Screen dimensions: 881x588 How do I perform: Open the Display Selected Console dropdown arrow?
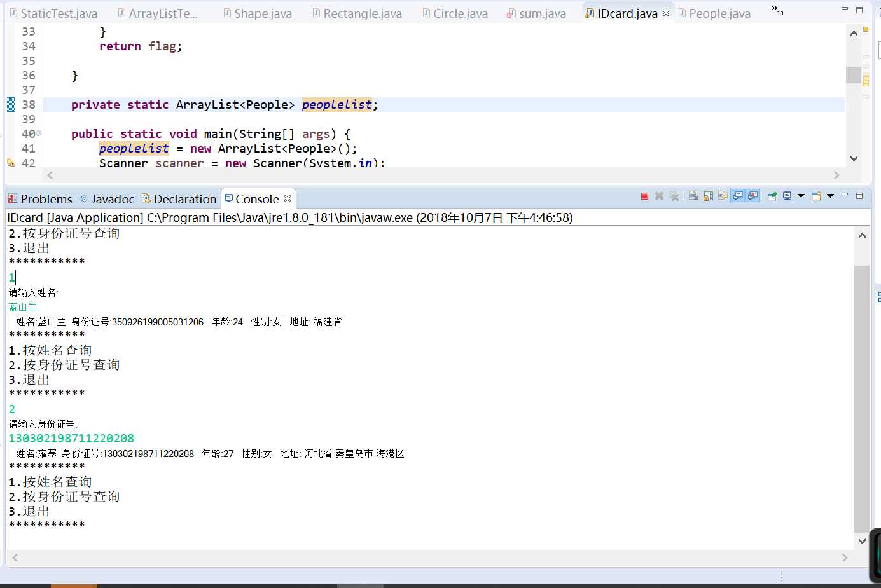tap(801, 196)
